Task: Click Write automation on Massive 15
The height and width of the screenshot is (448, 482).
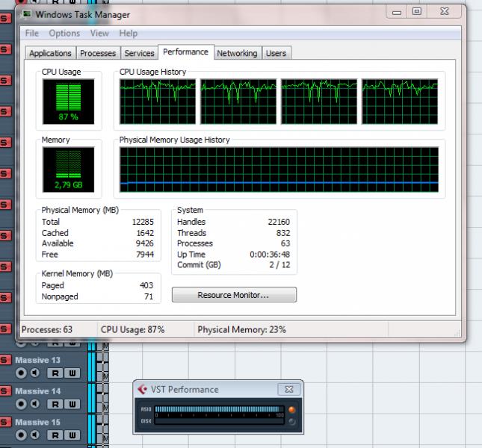Action: click(x=72, y=435)
